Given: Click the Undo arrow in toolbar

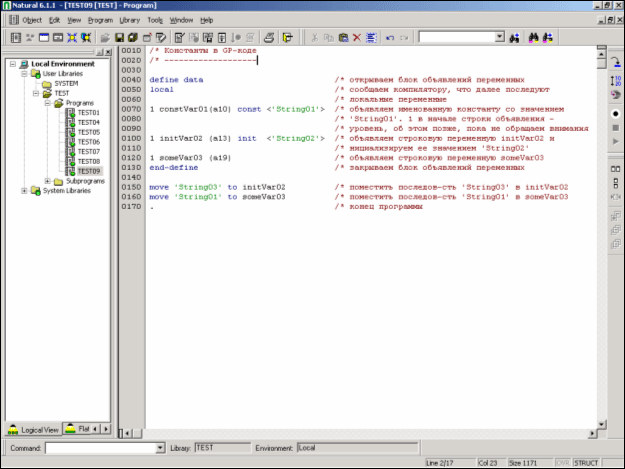Looking at the screenshot, I should 389,37.
